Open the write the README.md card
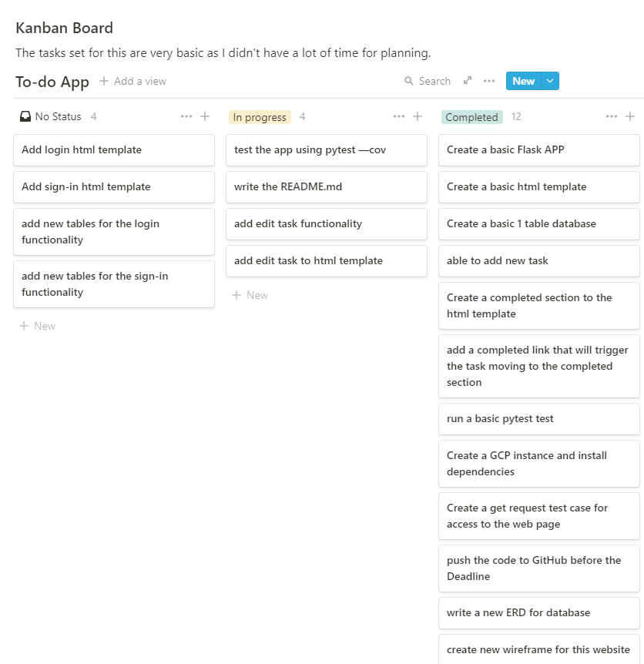The image size is (644, 664). pos(326,187)
